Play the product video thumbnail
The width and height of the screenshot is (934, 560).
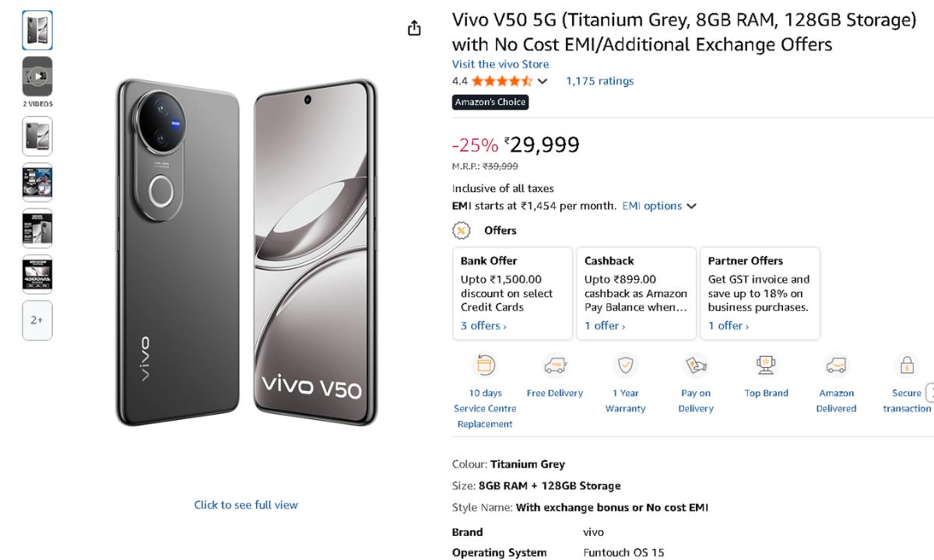click(x=37, y=76)
